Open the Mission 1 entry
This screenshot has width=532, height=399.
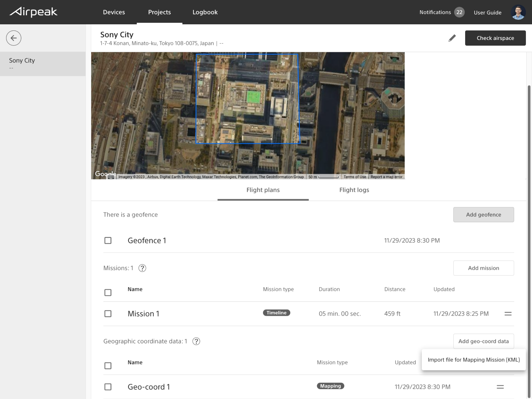[x=144, y=314]
